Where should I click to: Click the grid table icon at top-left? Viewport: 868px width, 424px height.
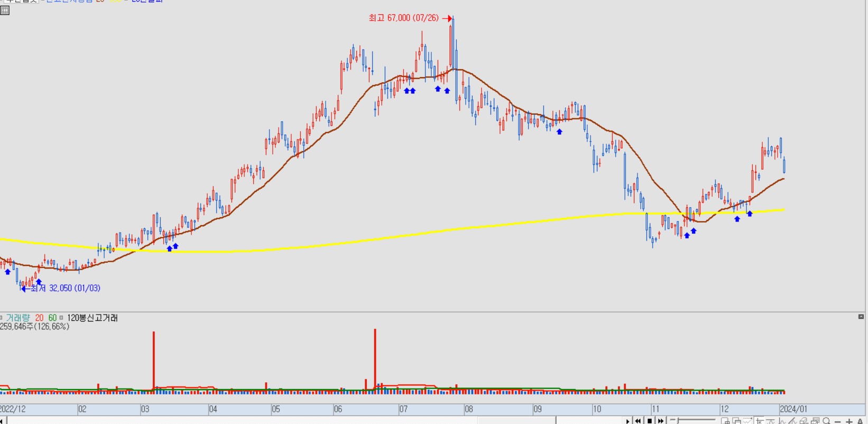pos(5,10)
